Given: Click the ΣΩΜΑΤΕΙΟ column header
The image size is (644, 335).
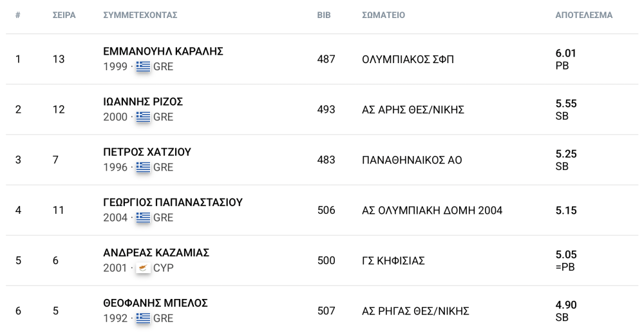Looking at the screenshot, I should pyautogui.click(x=383, y=15).
